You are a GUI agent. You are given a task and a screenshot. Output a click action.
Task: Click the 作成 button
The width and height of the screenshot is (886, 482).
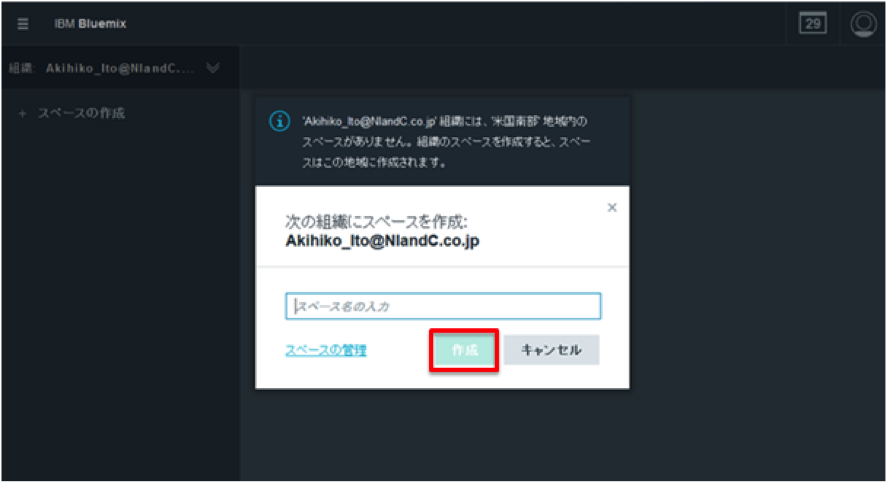[464, 350]
